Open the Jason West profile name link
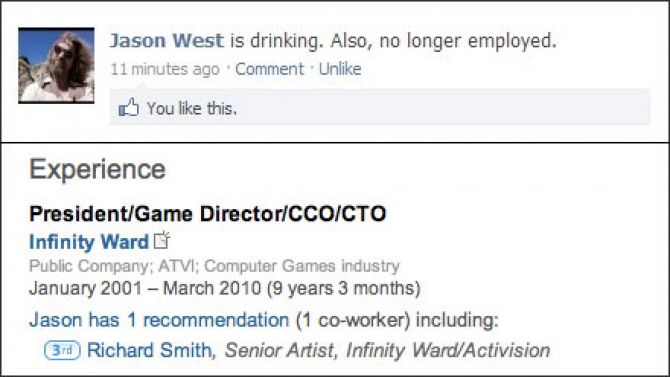Viewport: 670px width, 377px height. (x=167, y=41)
